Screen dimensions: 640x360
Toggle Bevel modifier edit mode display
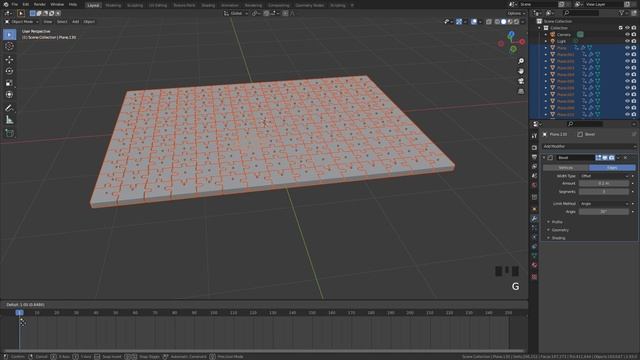point(598,158)
